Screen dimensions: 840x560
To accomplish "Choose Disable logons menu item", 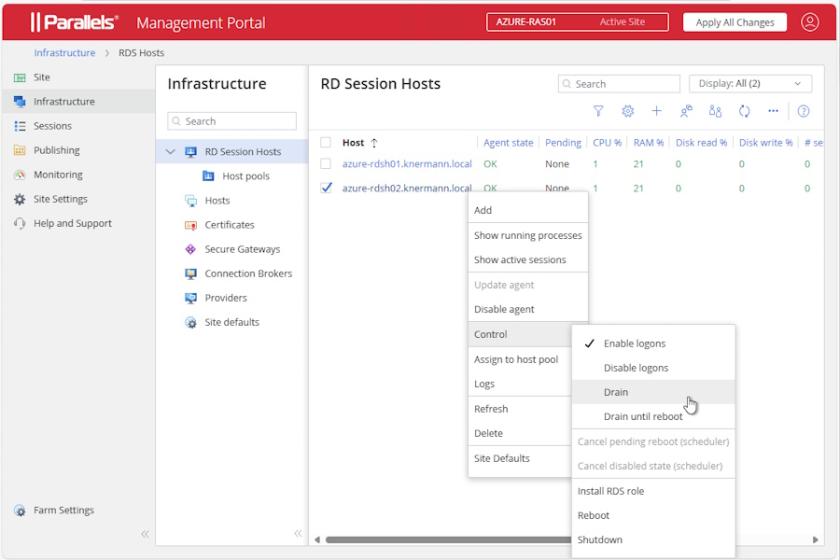I will [x=653, y=368].
